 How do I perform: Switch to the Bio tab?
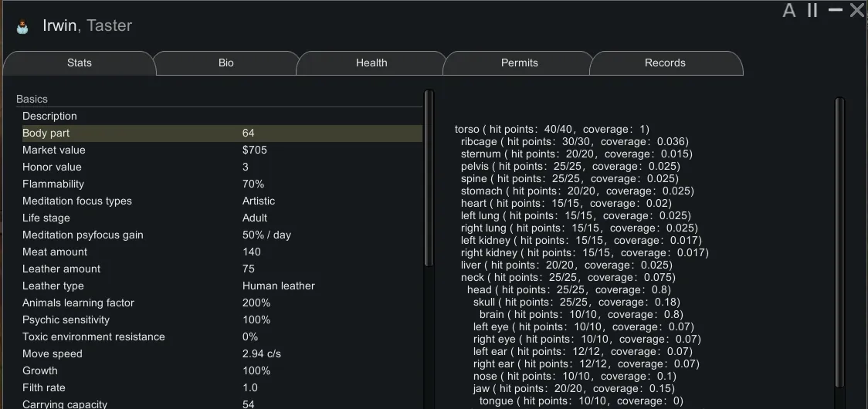coord(225,63)
